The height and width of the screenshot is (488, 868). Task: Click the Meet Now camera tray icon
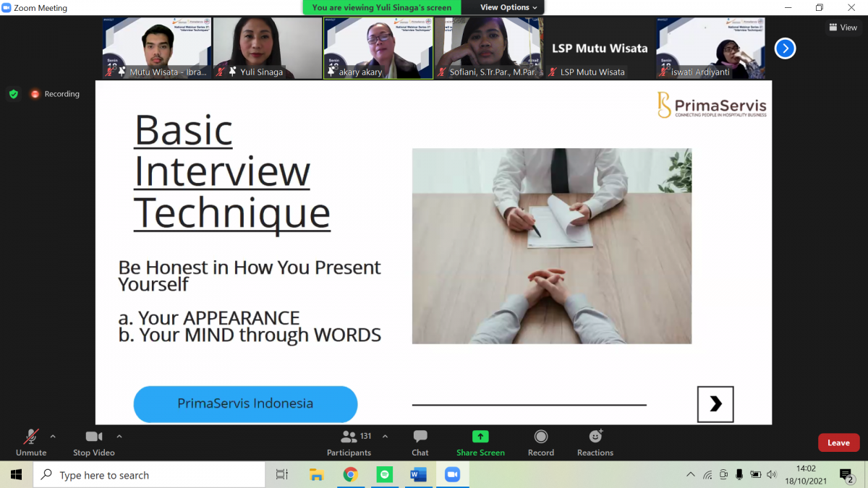723,475
